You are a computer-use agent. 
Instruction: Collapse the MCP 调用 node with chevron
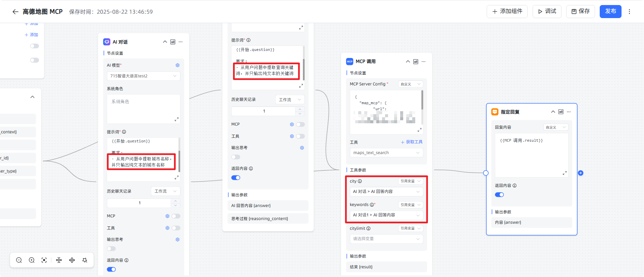(x=408, y=62)
